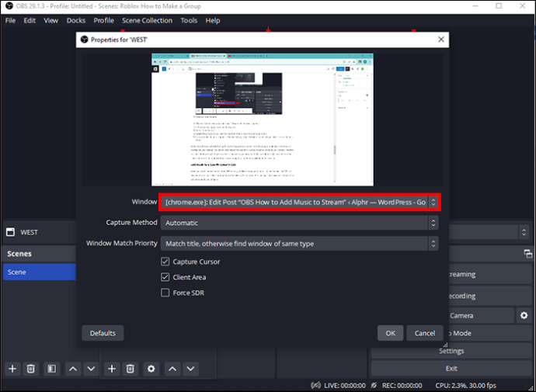The height and width of the screenshot is (392, 536).
Task: Click the Window dropdown spinner arrows
Action: click(x=433, y=202)
